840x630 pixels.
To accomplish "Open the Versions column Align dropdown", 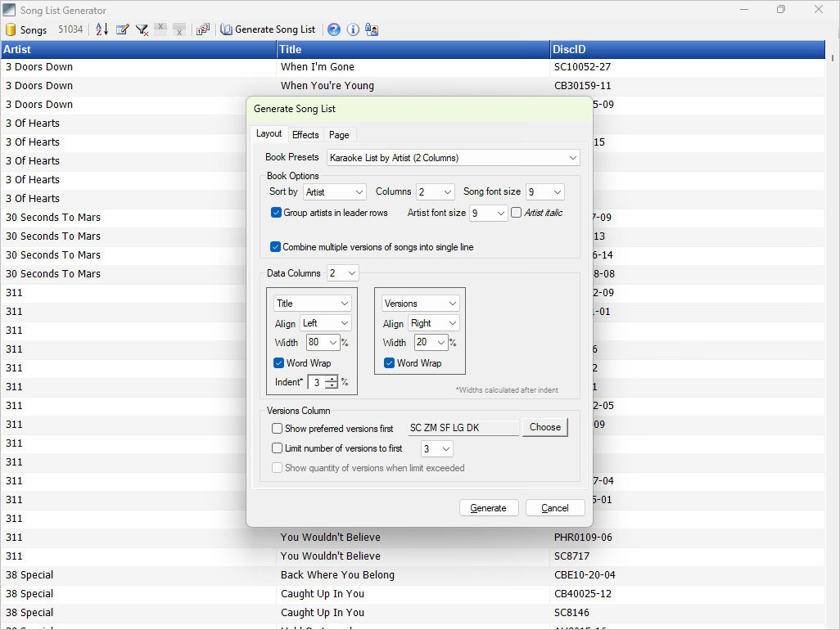I will pos(434,323).
